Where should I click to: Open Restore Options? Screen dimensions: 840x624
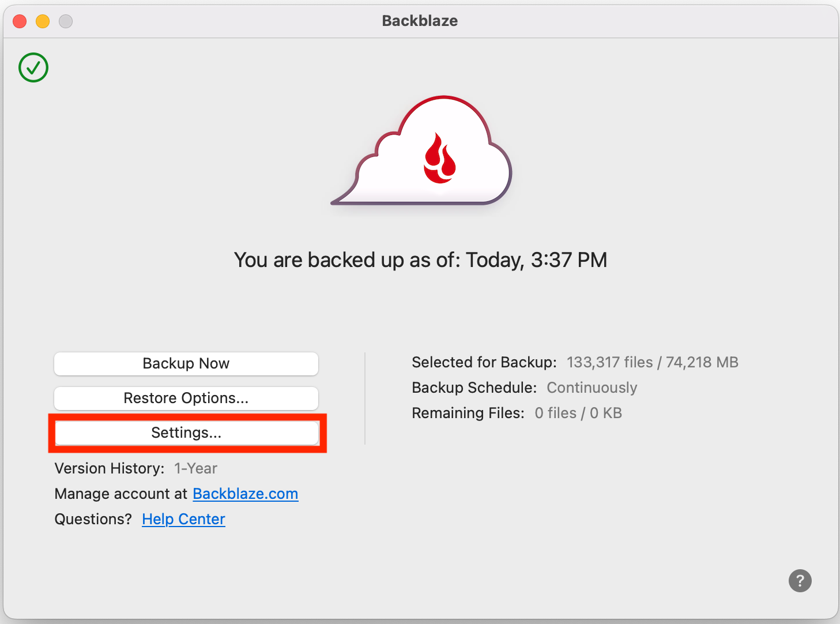coord(186,398)
